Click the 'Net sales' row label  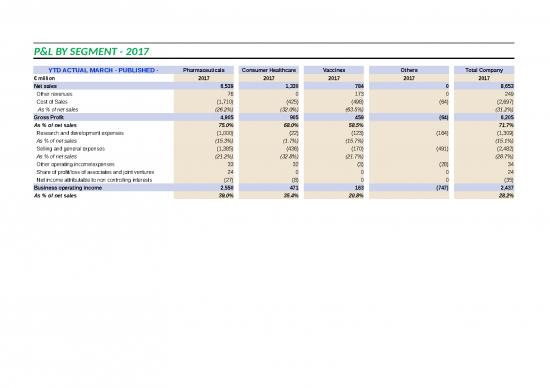tap(45, 86)
